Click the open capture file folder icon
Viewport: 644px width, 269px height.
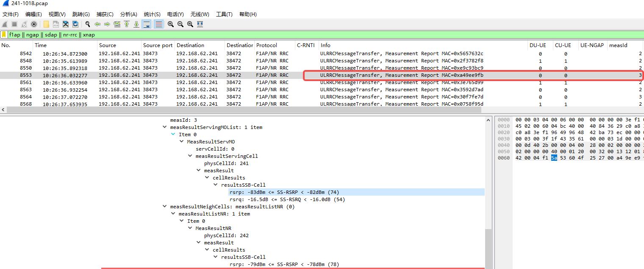(46, 24)
